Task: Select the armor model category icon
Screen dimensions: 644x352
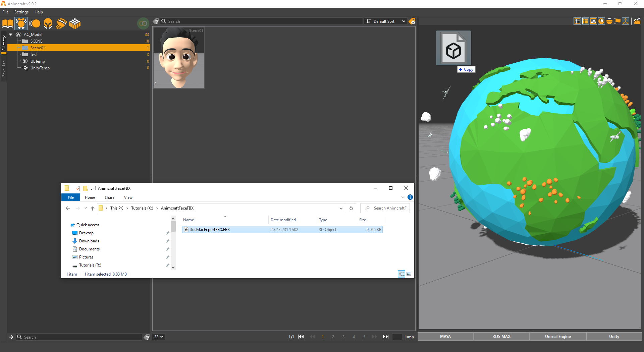Action: click(21, 23)
